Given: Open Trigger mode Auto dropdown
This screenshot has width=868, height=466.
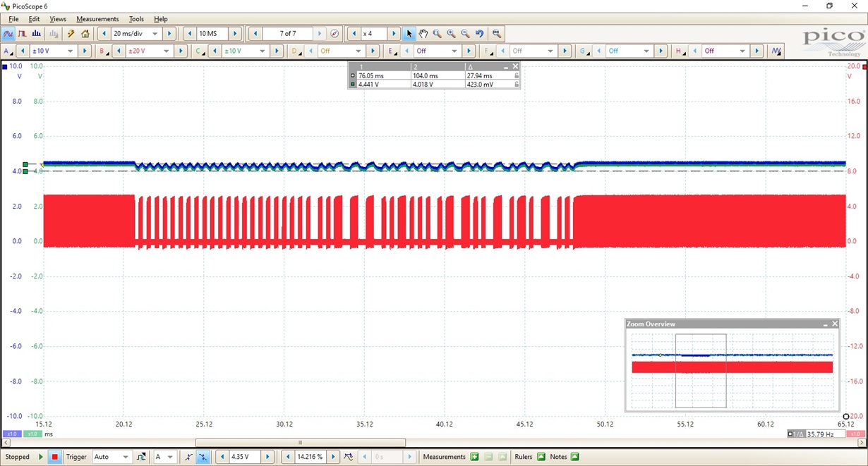Looking at the screenshot, I should pos(126,457).
